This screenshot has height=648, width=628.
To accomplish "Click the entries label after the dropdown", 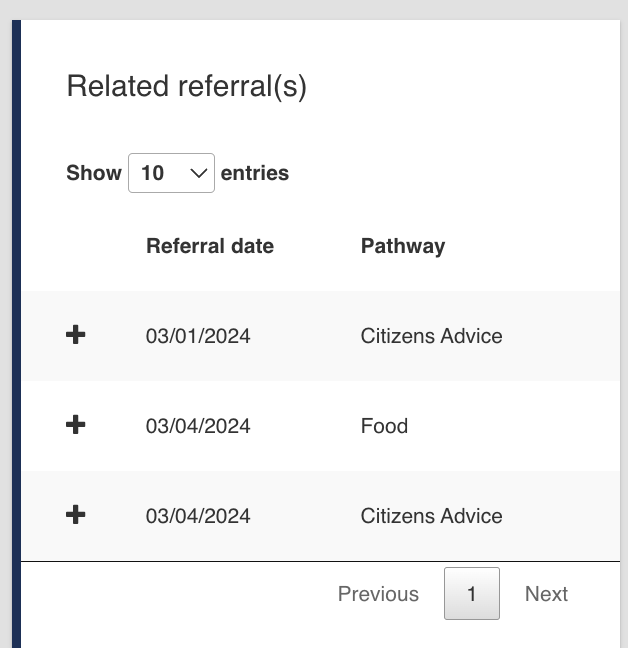I will (255, 173).
